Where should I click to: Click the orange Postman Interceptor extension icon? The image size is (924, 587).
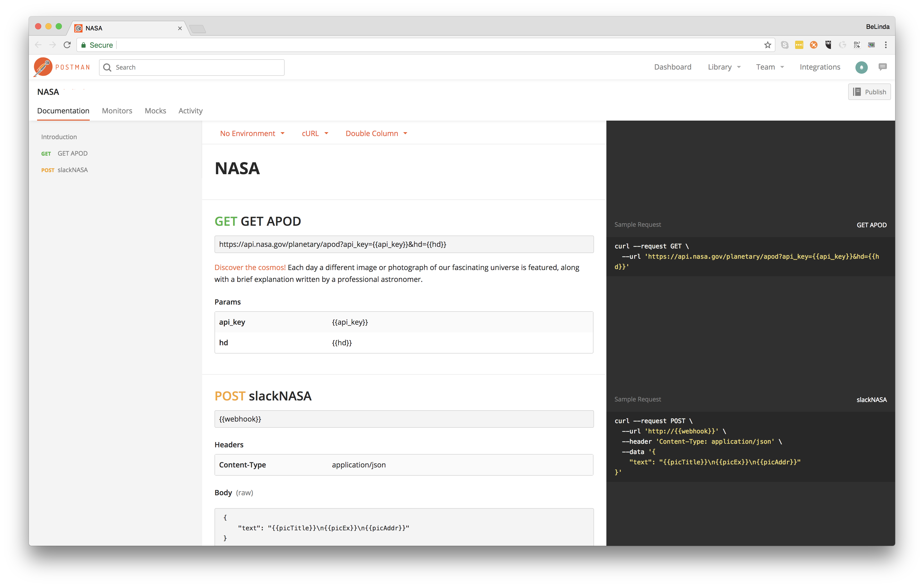(813, 45)
